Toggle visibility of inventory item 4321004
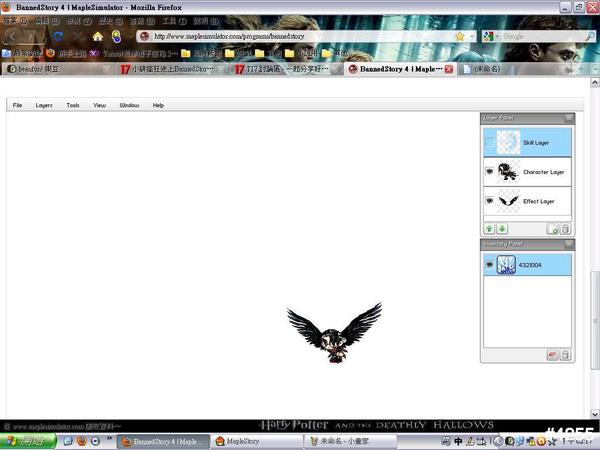Screen dimensions: 600x450 point(490,264)
